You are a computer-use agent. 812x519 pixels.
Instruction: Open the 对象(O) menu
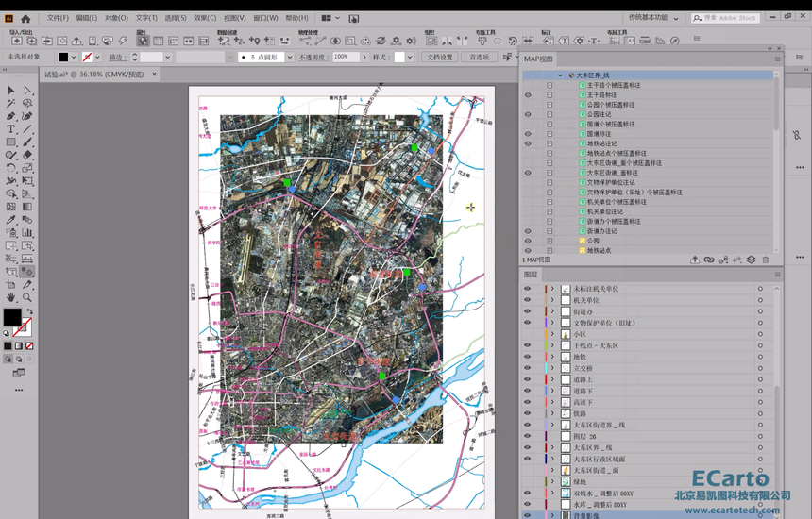click(116, 18)
